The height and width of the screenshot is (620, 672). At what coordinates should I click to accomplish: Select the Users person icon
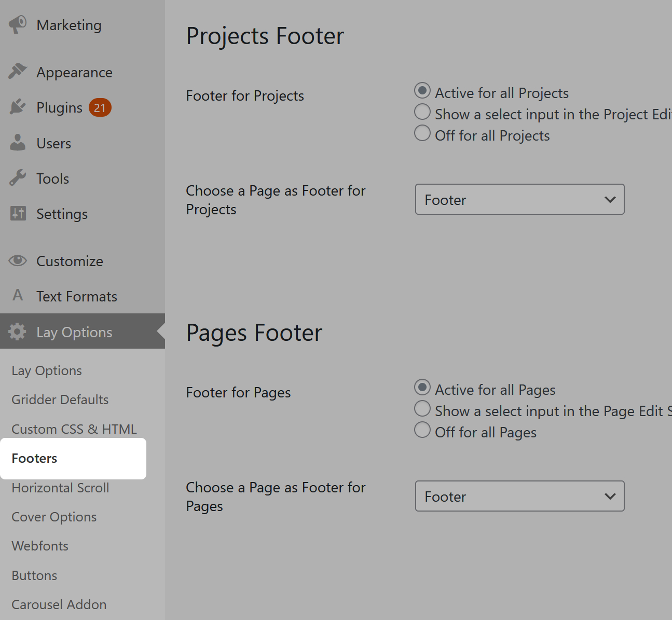click(17, 143)
